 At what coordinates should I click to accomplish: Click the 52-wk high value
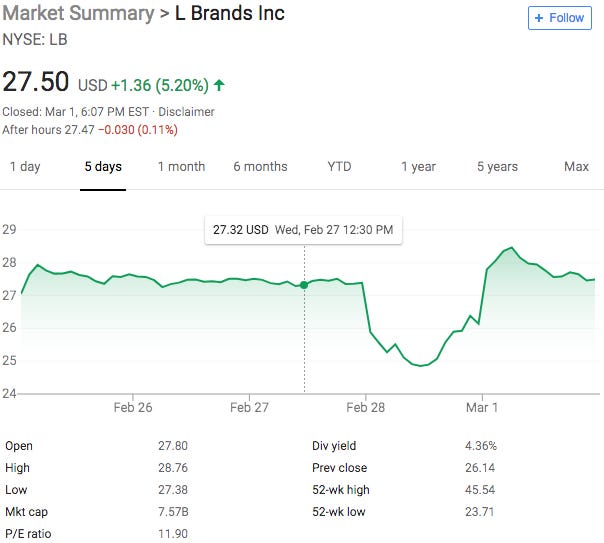point(478,490)
